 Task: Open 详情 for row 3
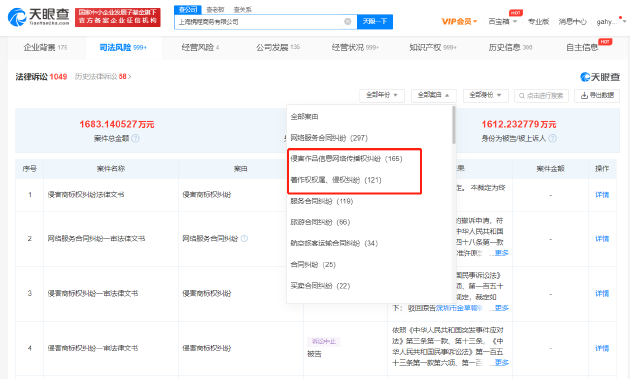tap(602, 293)
